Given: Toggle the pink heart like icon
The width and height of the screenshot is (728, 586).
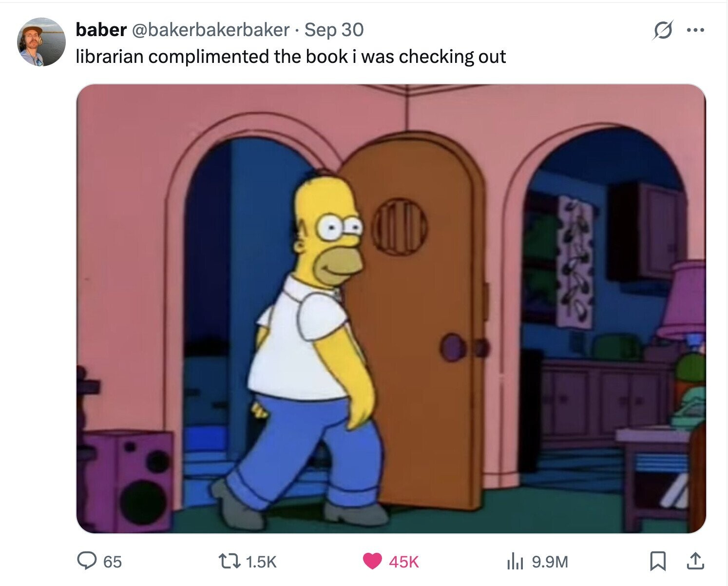Looking at the screenshot, I should pos(373,561).
